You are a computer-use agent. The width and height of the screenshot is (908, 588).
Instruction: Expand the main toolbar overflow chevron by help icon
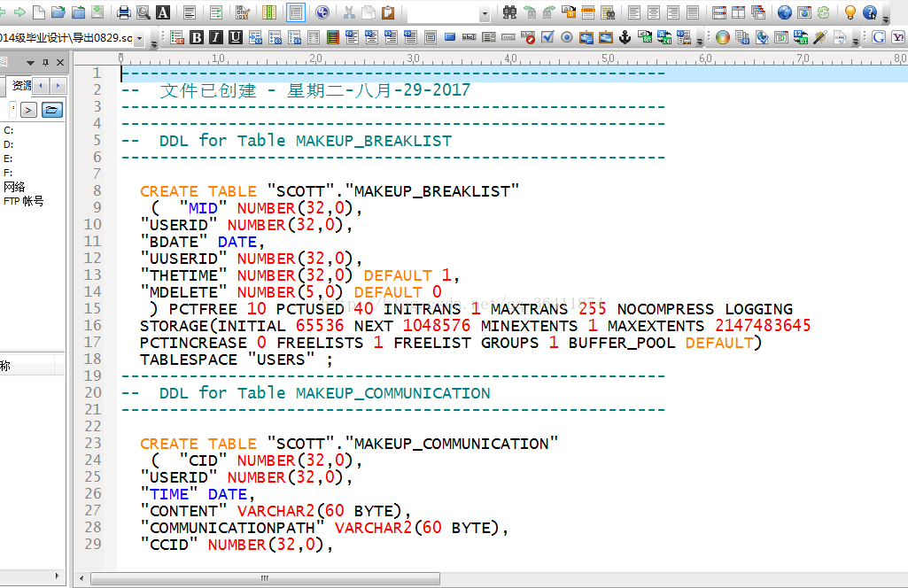click(886, 19)
